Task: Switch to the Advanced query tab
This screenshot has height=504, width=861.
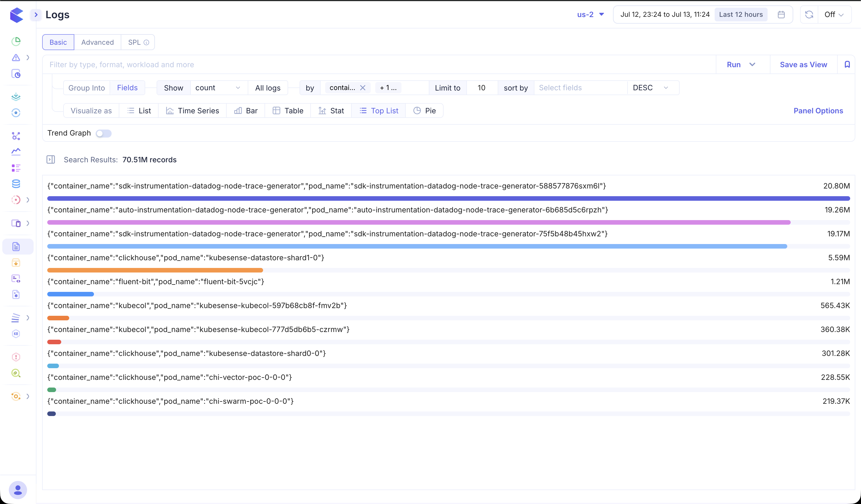Action: [97, 42]
